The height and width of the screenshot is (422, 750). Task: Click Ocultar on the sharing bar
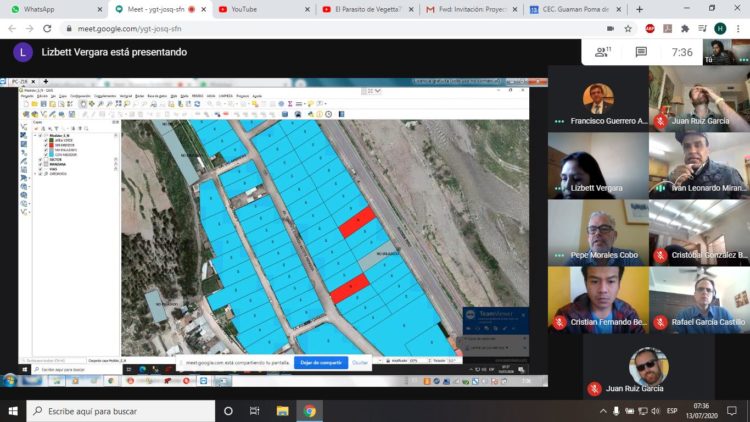[360, 362]
